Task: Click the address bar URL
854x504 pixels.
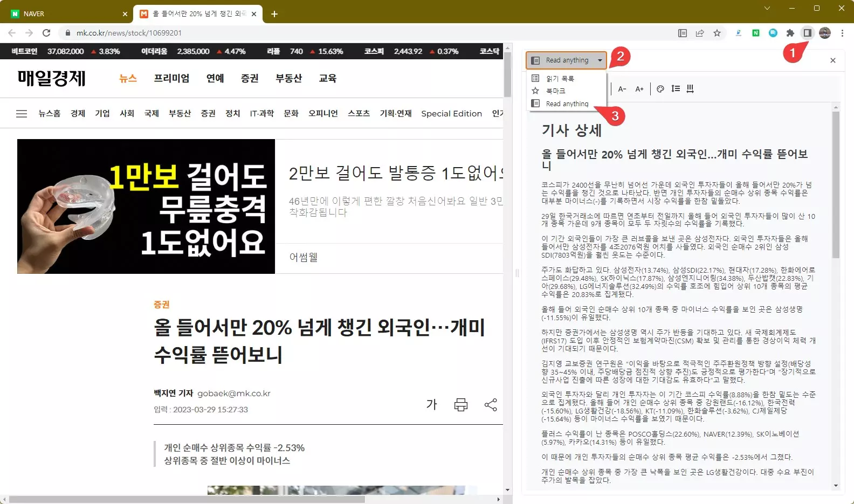Action: [129, 33]
